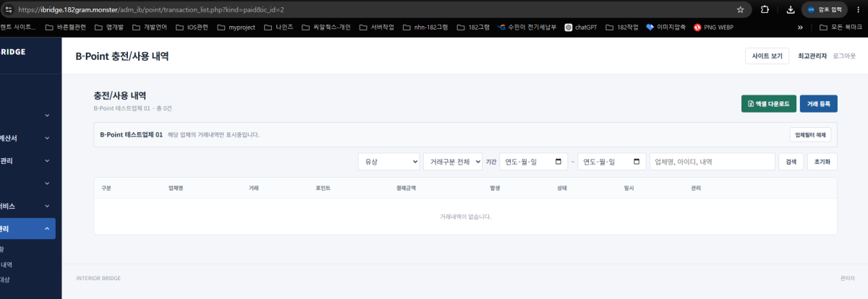The height and width of the screenshot is (299, 868).
Task: Open the 씨말랙스-개인 bookmark folder
Action: click(326, 27)
